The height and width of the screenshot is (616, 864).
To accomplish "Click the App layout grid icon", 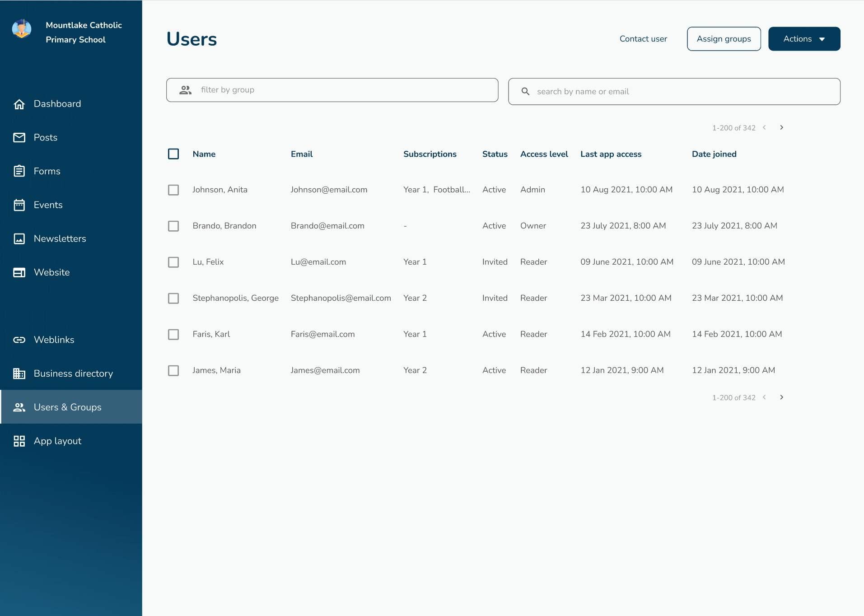I will 19,441.
